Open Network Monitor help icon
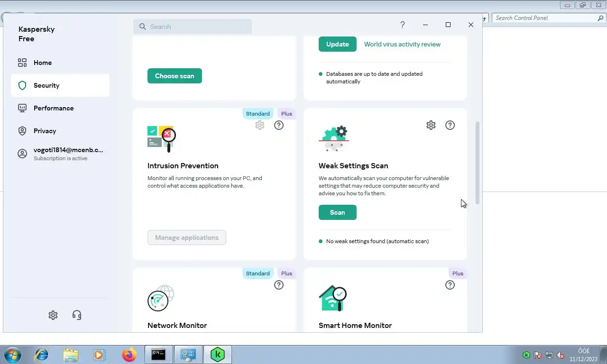 [279, 285]
